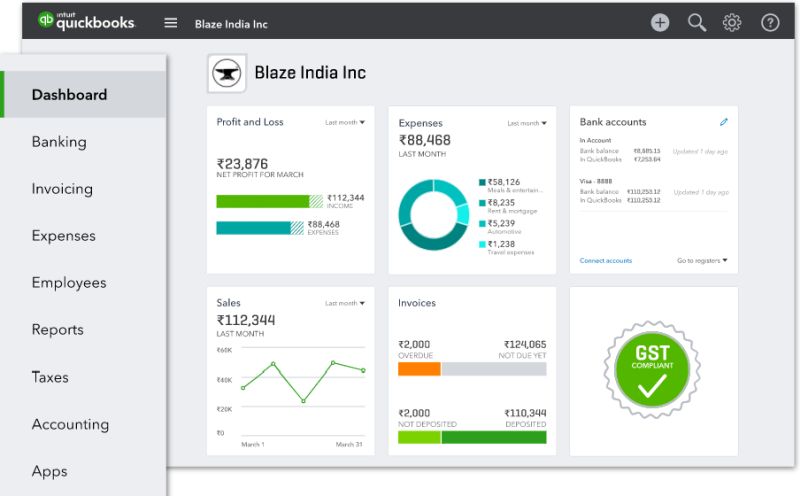800x496 pixels.
Task: Click the Bank accounts card title
Action: (x=613, y=122)
